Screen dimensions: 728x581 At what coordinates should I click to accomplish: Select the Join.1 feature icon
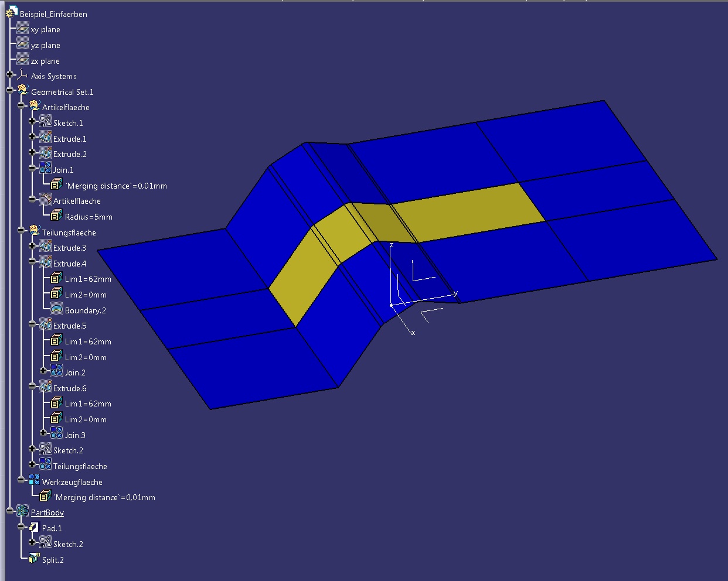(46, 169)
